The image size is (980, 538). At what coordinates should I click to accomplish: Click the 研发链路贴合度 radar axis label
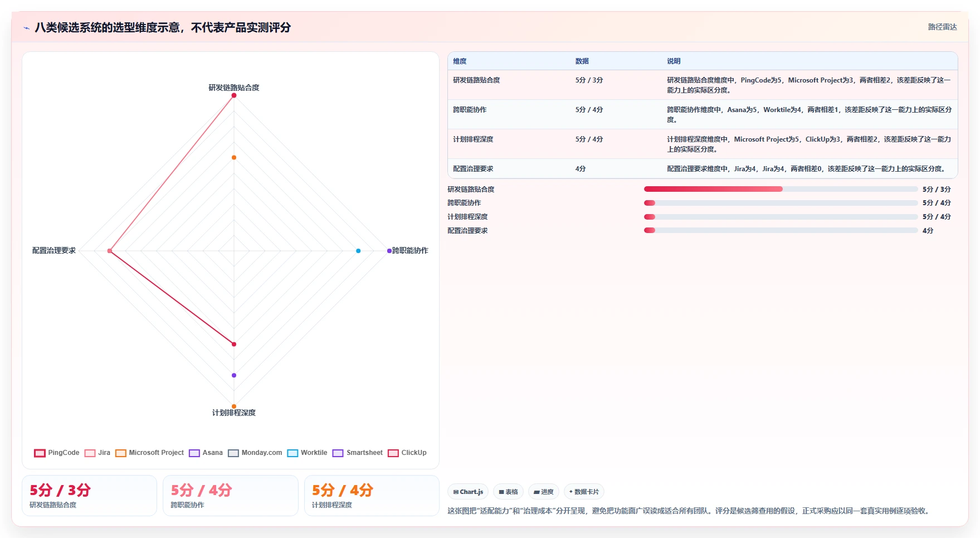click(x=234, y=88)
